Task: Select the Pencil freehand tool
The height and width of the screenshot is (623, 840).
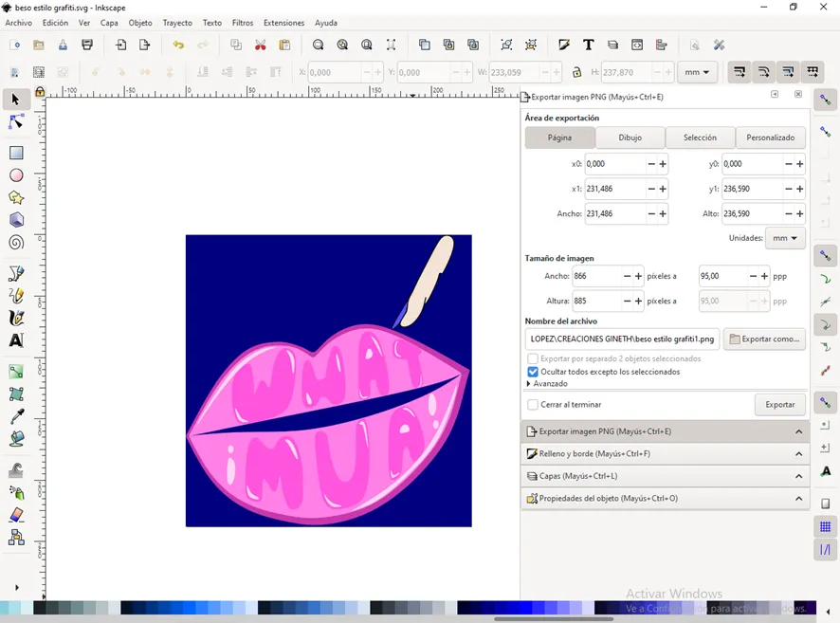Action: pyautogui.click(x=16, y=296)
